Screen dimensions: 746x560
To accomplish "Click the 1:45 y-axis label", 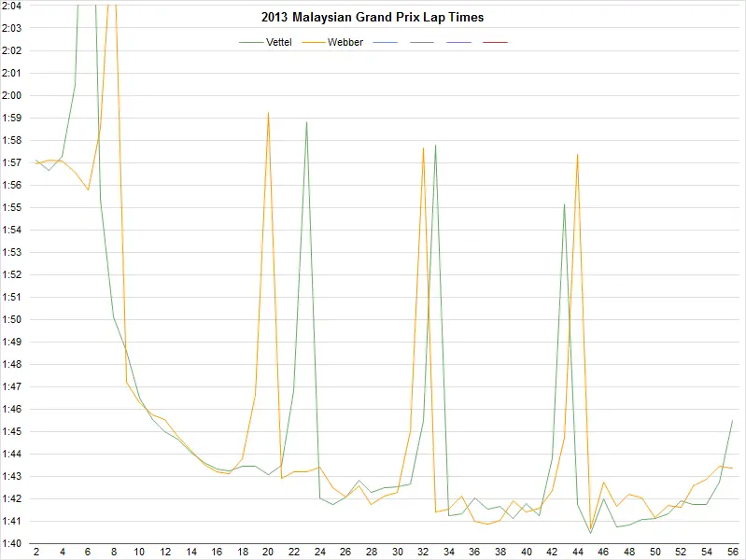I will click(x=12, y=431).
